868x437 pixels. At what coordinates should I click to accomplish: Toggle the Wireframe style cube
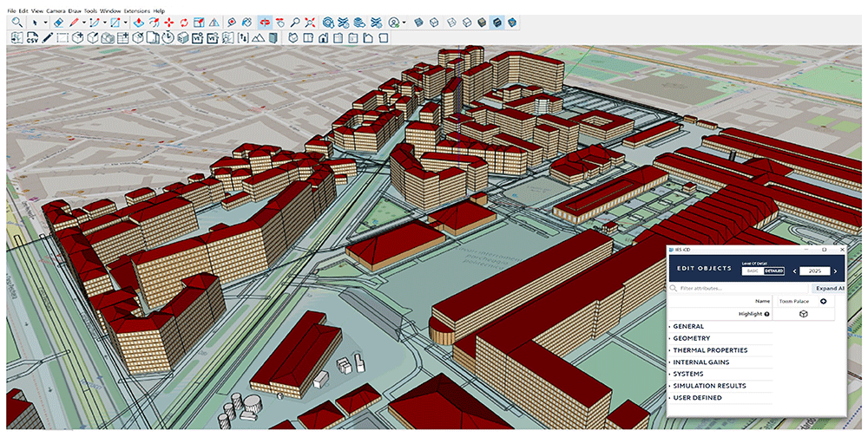tap(451, 23)
